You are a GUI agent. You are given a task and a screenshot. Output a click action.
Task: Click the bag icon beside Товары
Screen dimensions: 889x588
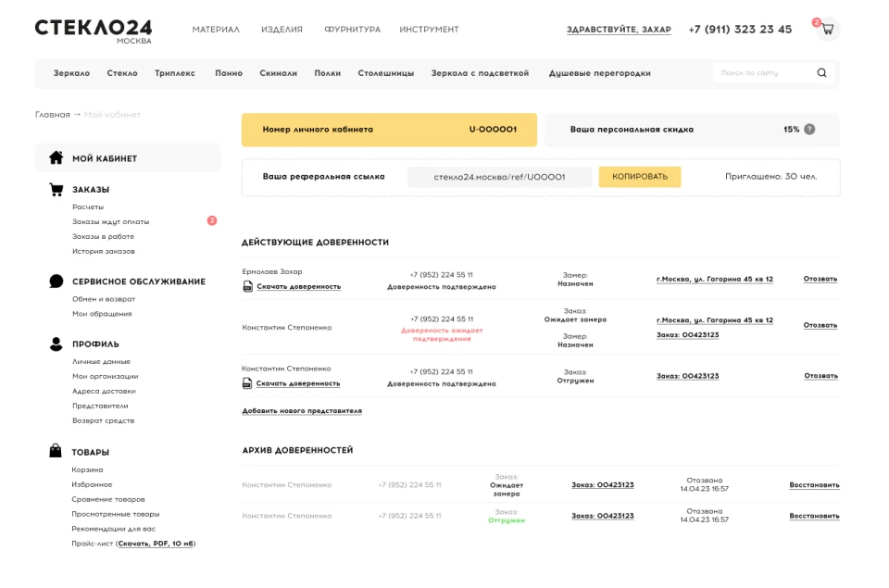click(55, 451)
